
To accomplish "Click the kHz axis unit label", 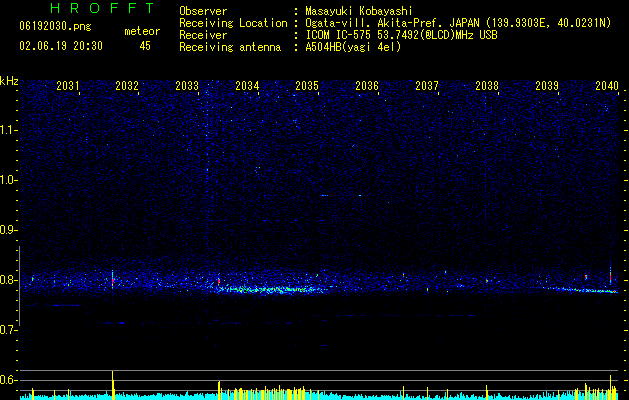I will point(9,81).
